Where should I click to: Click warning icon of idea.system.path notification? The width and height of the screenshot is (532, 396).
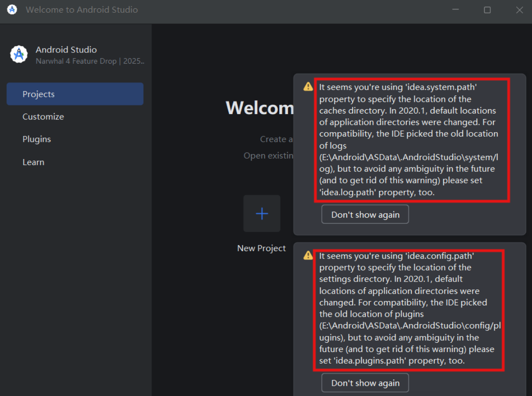308,87
